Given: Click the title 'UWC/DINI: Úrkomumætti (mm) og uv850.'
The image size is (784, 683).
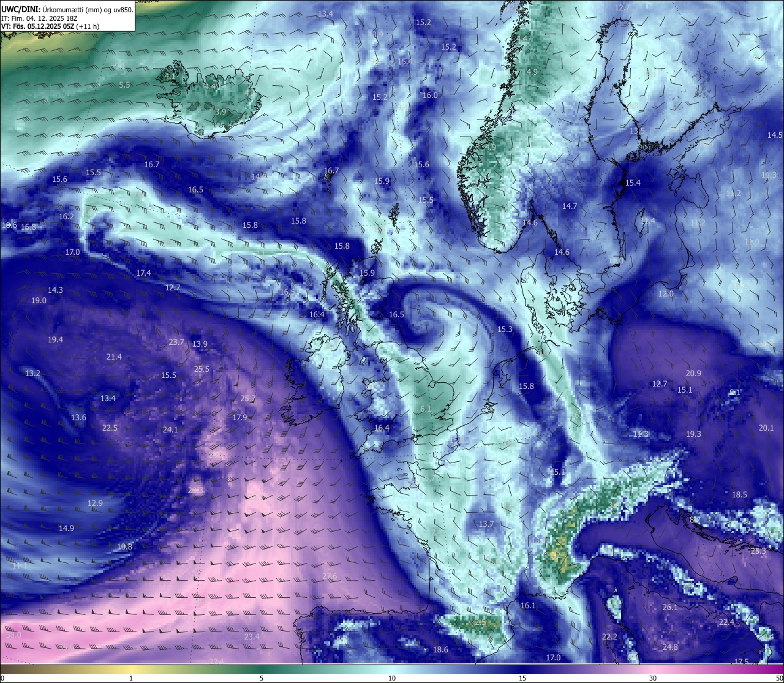Looking at the screenshot, I should 67,9.
